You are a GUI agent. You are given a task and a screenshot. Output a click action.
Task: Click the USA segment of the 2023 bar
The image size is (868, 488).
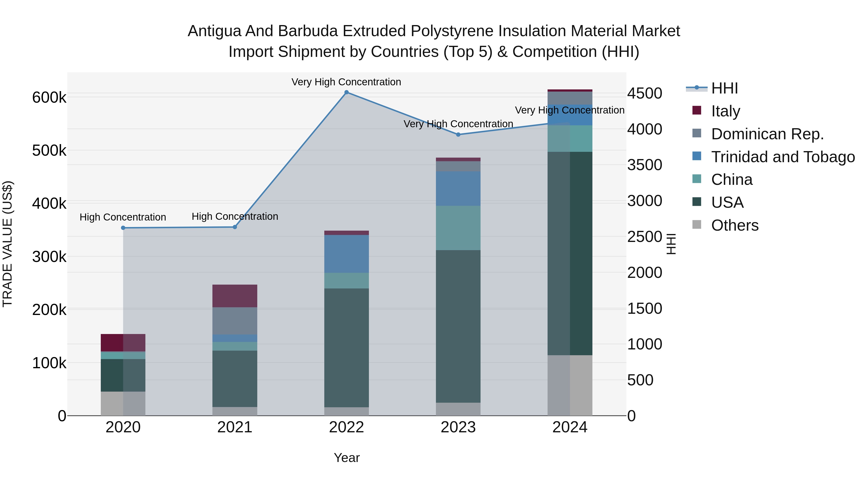coord(458,326)
